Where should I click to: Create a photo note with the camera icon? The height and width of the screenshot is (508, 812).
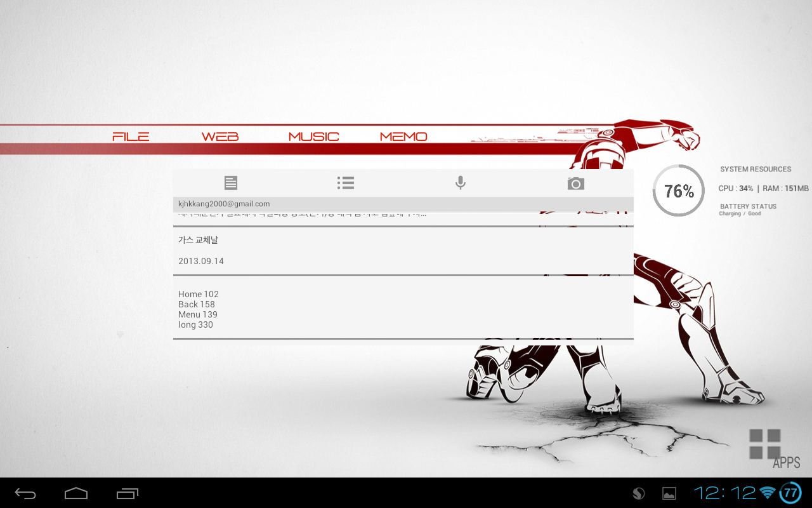coord(575,184)
